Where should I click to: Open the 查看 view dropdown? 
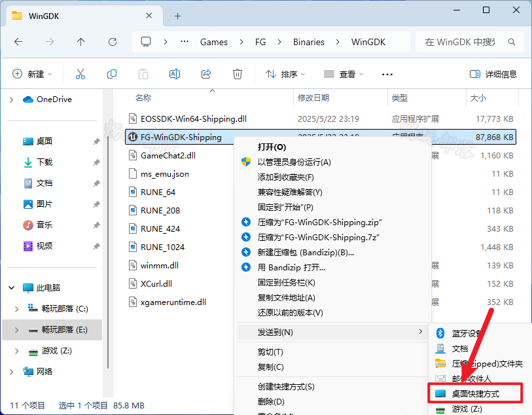point(344,74)
